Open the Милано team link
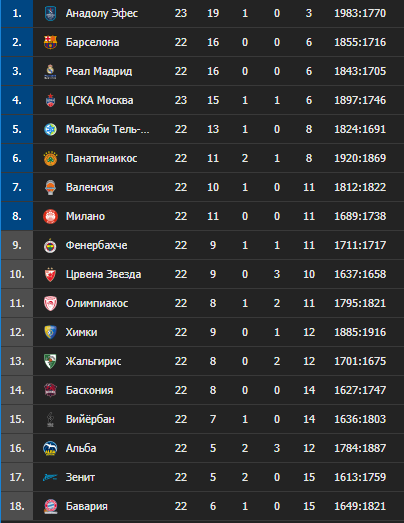Viewport: 404px width, 523px height. (x=85, y=216)
